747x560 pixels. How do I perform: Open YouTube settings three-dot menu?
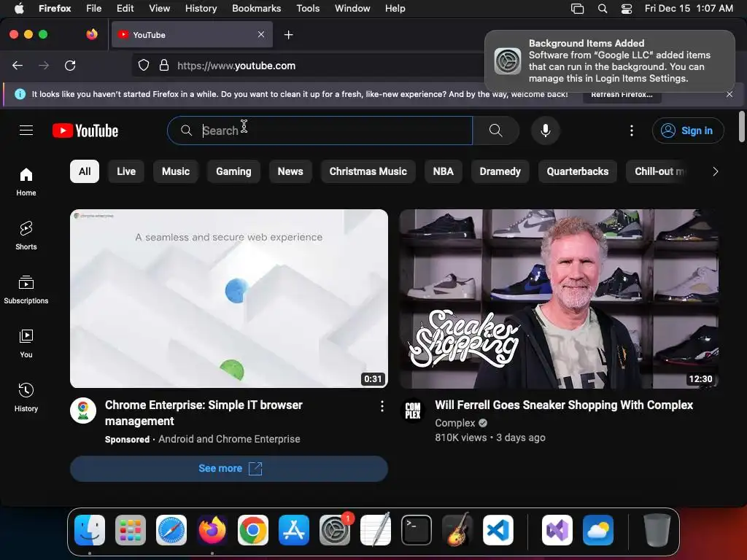pos(632,131)
